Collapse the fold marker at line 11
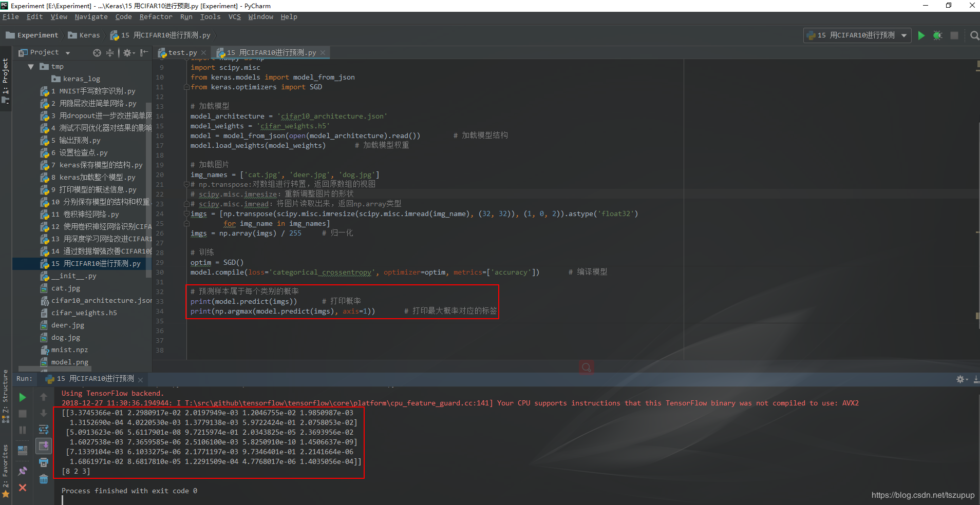This screenshot has height=505, width=980. pos(187,87)
